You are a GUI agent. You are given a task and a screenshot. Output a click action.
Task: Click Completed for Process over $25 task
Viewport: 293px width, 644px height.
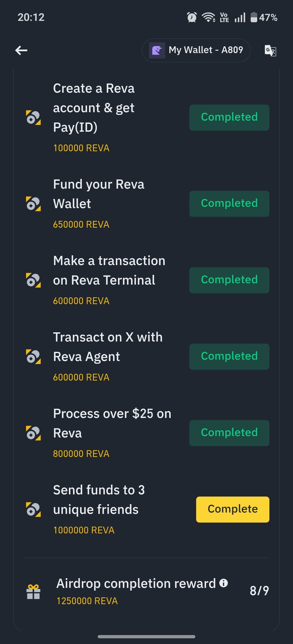[x=229, y=433]
